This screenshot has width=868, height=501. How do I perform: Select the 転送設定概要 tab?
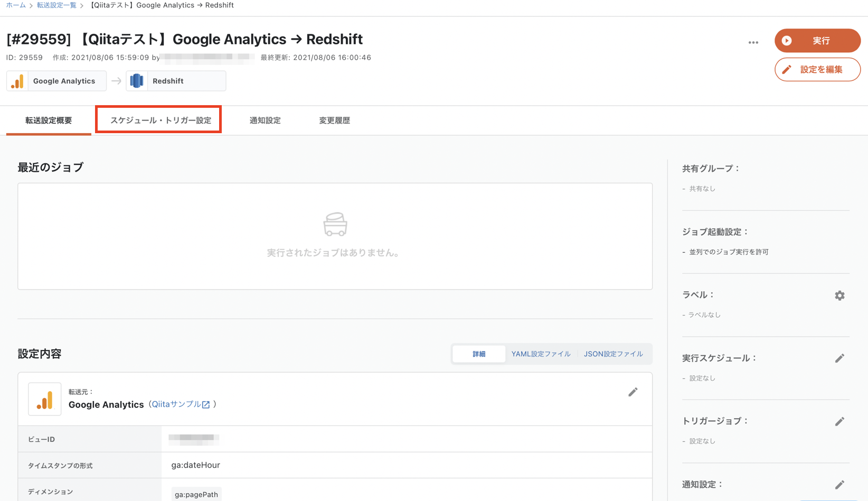[x=49, y=120]
